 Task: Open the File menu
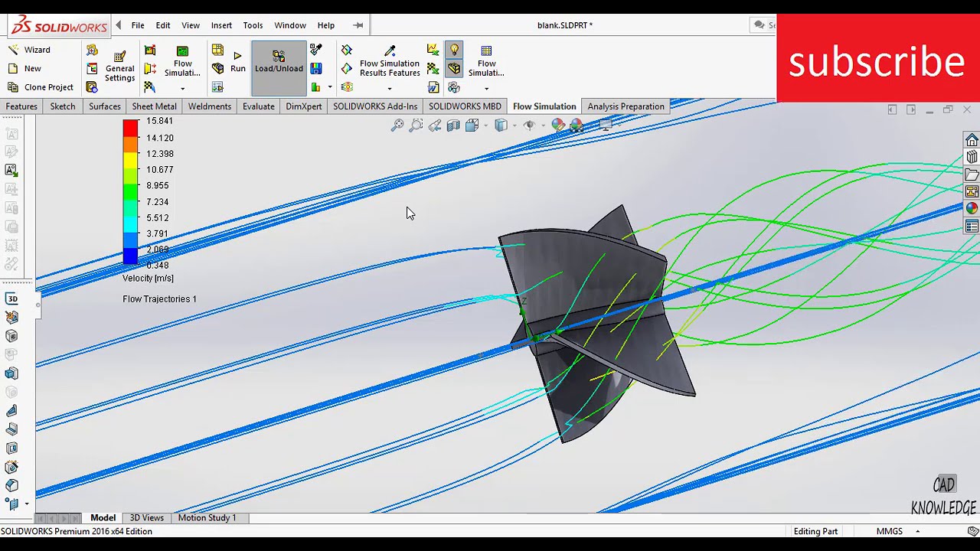pyautogui.click(x=138, y=25)
